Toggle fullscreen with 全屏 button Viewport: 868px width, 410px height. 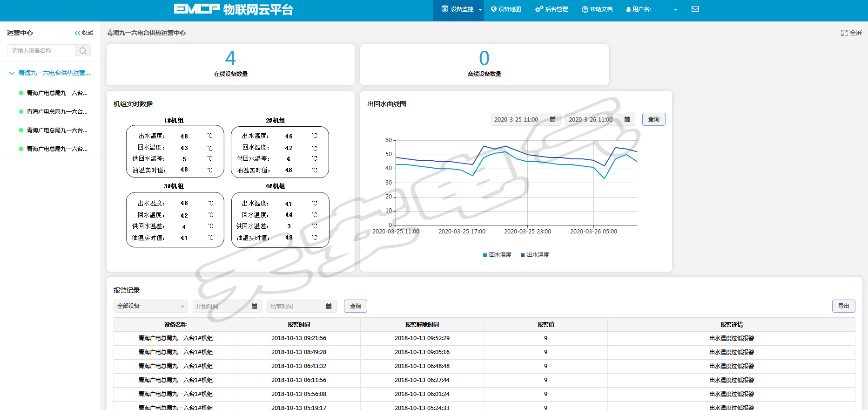click(851, 33)
